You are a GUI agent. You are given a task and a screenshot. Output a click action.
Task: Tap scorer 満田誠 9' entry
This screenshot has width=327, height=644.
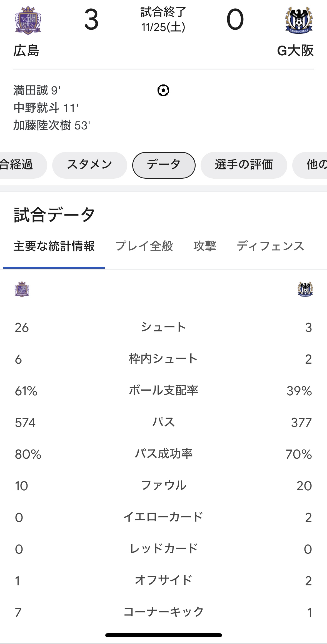(x=37, y=91)
